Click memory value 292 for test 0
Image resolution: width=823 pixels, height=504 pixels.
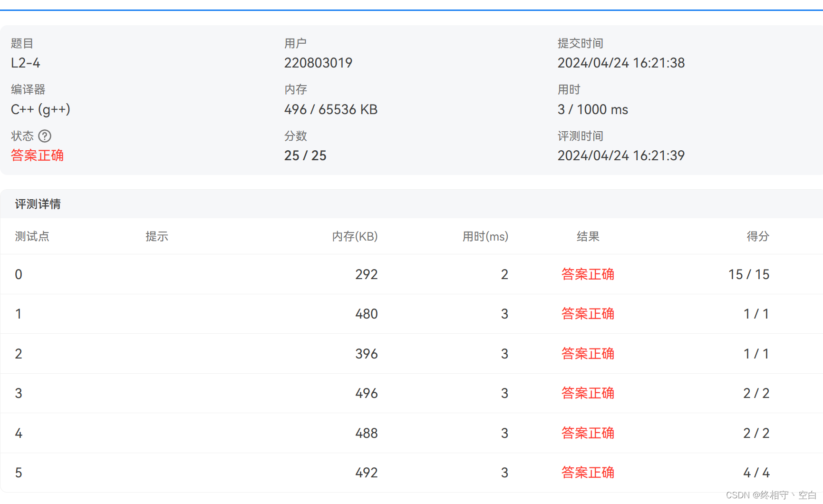(367, 274)
